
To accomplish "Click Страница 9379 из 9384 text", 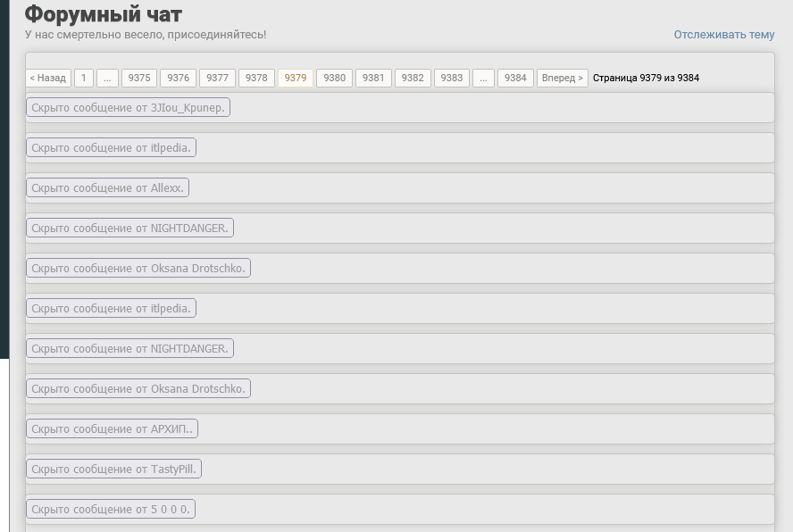I will coord(646,78).
